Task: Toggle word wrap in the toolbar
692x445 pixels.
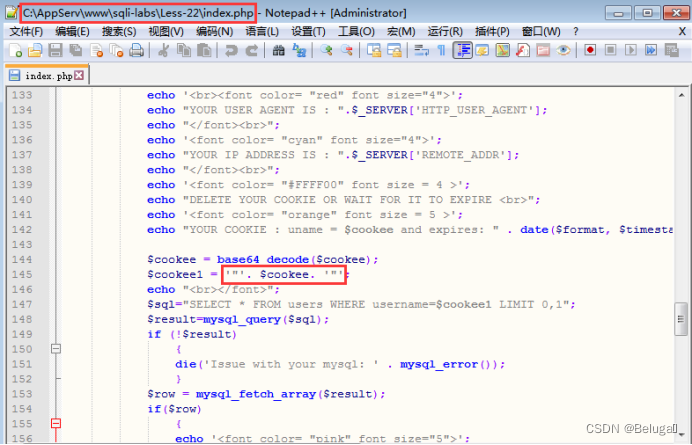Action: [x=419, y=50]
